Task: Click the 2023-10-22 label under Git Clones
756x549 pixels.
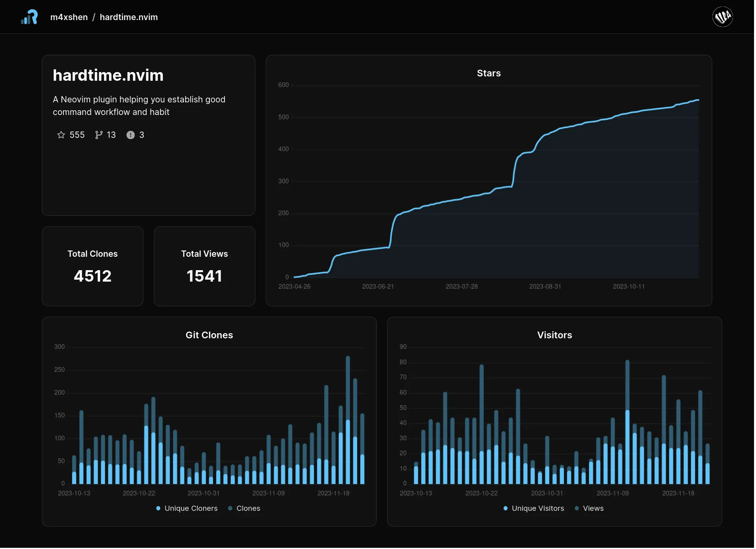Action: click(x=139, y=494)
